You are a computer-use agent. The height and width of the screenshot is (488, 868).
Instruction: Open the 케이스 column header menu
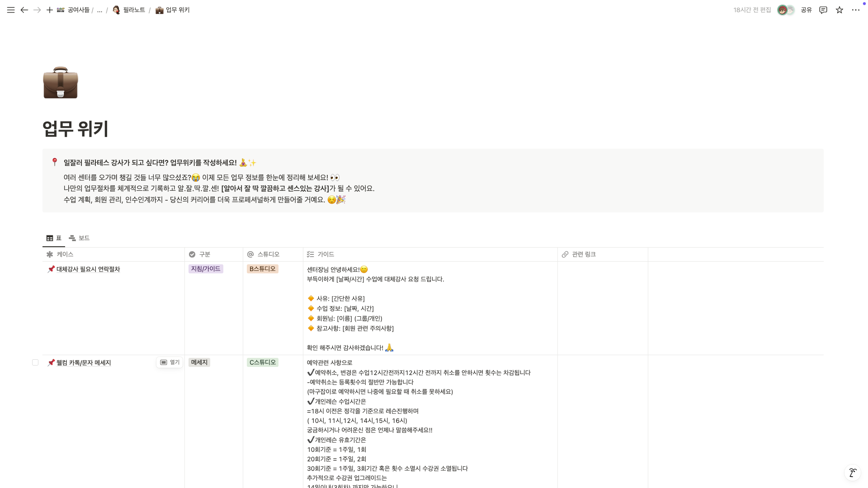pyautogui.click(x=65, y=254)
